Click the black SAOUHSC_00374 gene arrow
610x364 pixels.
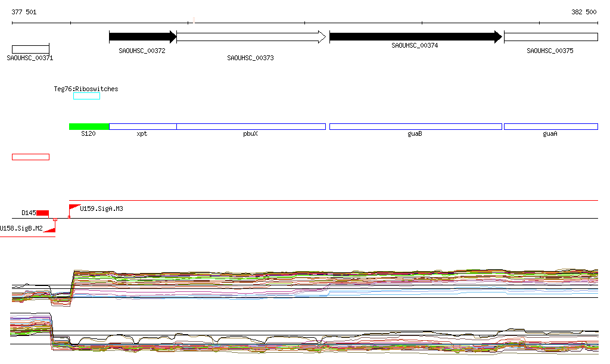click(x=415, y=37)
